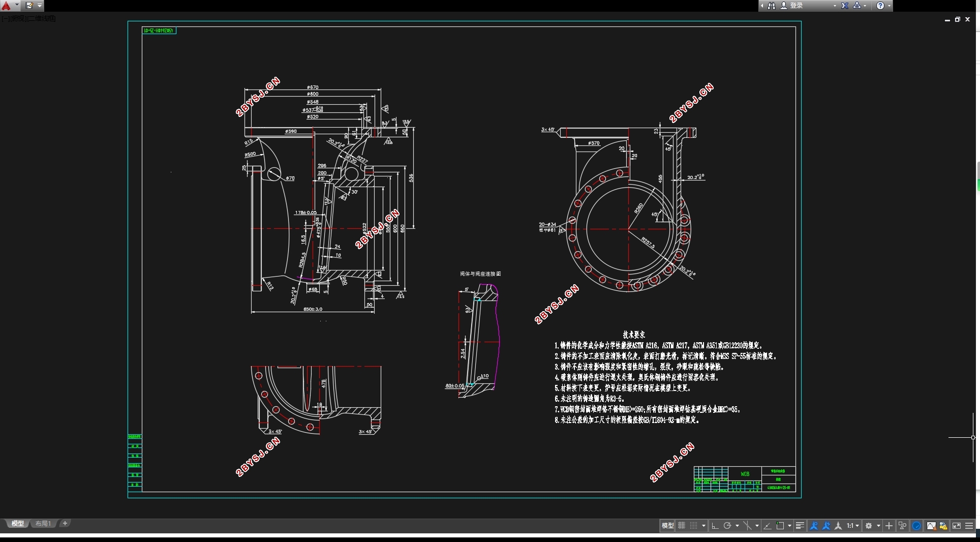980x542 pixels.
Task: Select the ø570 dimension text
Action: [x=594, y=143]
